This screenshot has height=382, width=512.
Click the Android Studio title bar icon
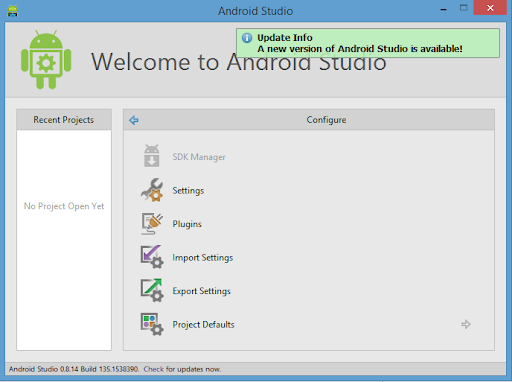(x=13, y=10)
